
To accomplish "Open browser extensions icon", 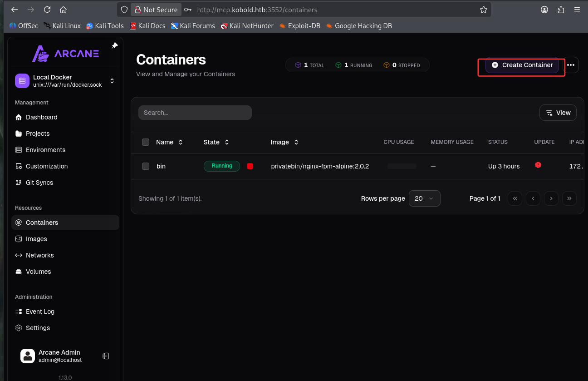I will (x=561, y=10).
